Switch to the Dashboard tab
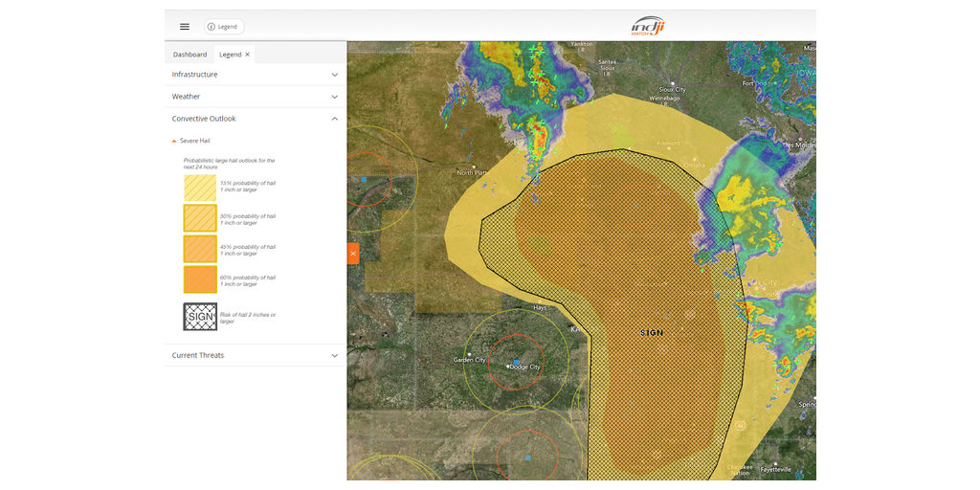This screenshot has height=490, width=980. click(189, 55)
